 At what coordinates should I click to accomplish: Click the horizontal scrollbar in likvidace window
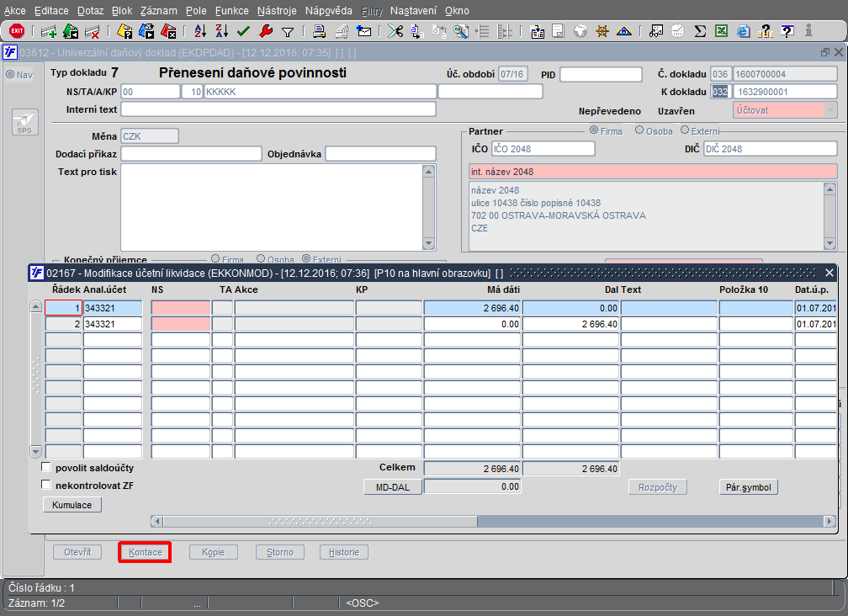(493, 522)
